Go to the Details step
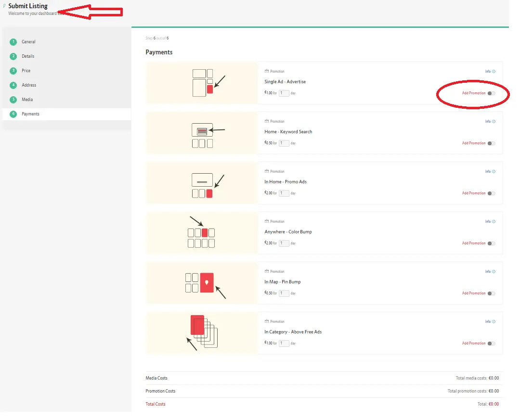Screen dimensions: 520x420 click(x=28, y=56)
